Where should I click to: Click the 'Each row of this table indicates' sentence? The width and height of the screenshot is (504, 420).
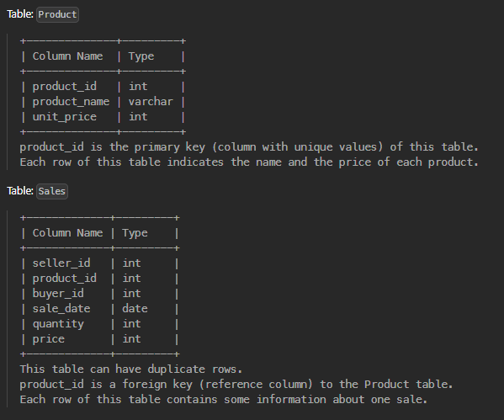(249, 162)
